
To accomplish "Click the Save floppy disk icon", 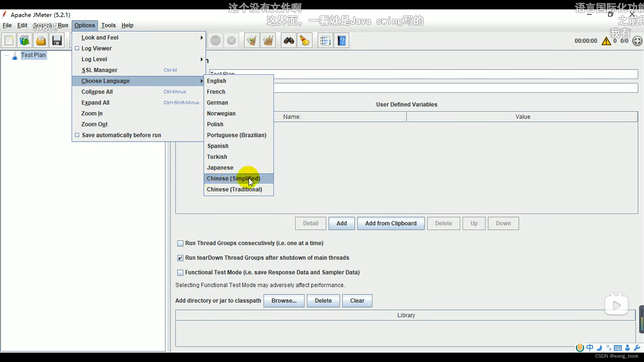I will click(x=57, y=41).
